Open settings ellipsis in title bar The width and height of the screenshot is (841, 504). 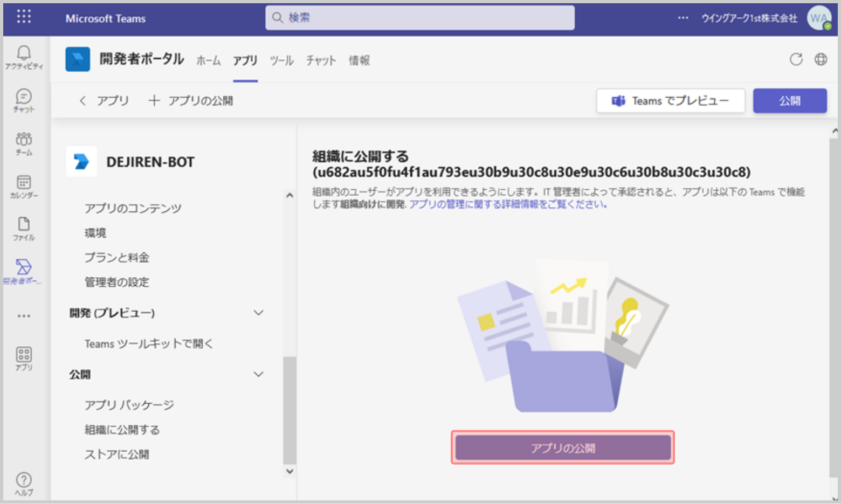(x=683, y=18)
